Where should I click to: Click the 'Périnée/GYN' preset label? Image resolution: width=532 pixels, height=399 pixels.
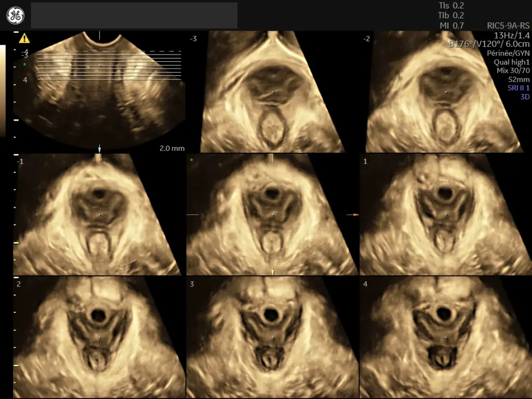tap(508, 54)
